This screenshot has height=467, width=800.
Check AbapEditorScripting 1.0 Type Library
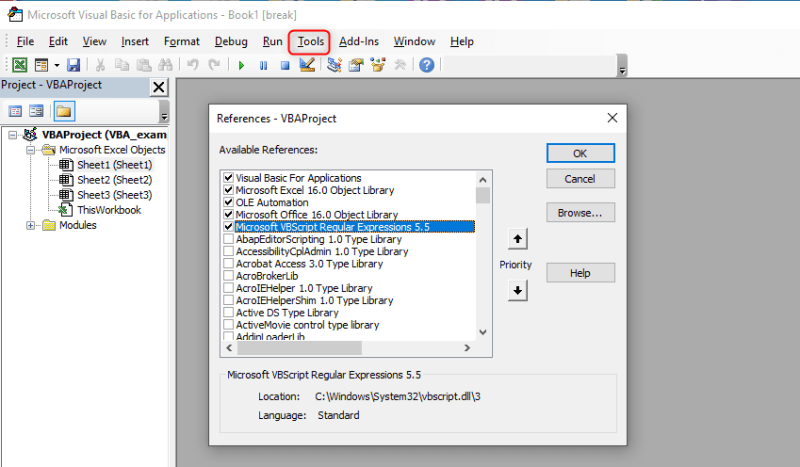(229, 239)
